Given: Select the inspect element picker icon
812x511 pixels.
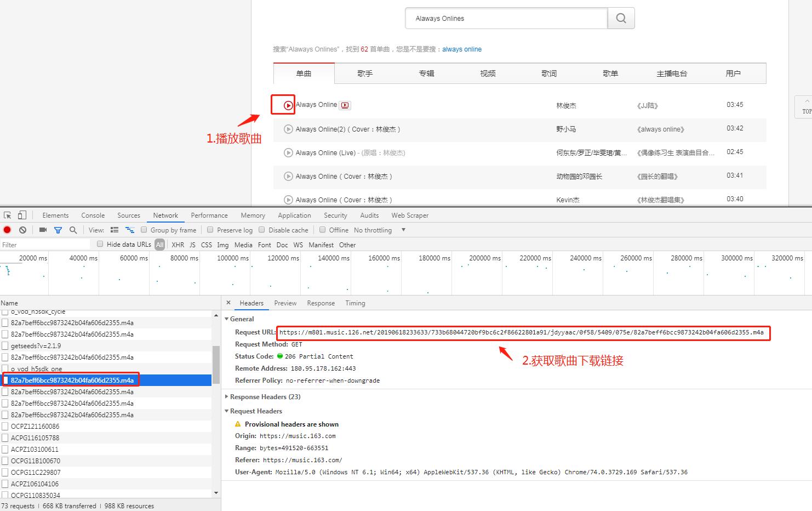Looking at the screenshot, I should point(8,215).
